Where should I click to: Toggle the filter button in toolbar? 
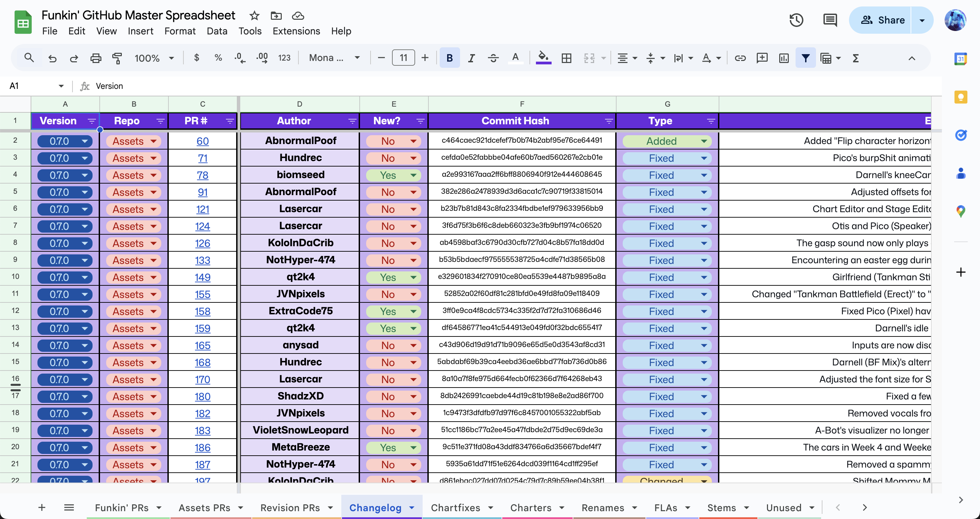tap(805, 58)
